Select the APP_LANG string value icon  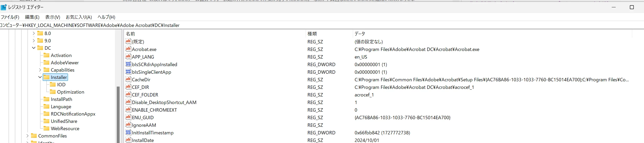coord(128,56)
